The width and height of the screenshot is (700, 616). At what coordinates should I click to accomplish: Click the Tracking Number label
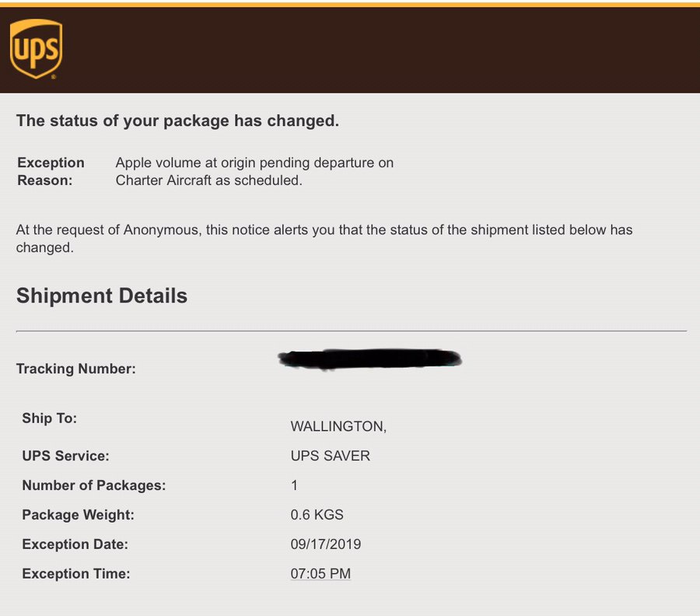point(76,369)
